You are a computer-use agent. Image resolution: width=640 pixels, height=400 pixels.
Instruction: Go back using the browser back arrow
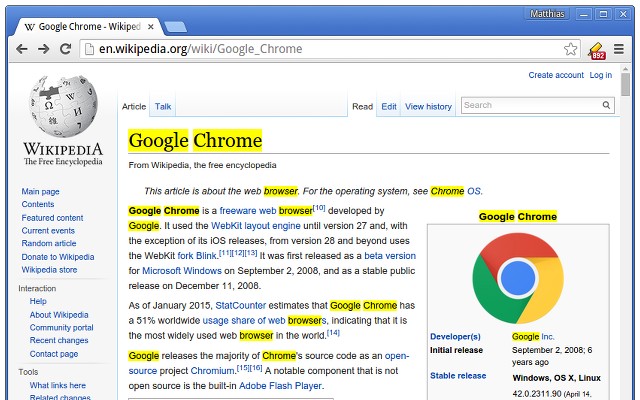coord(22,49)
